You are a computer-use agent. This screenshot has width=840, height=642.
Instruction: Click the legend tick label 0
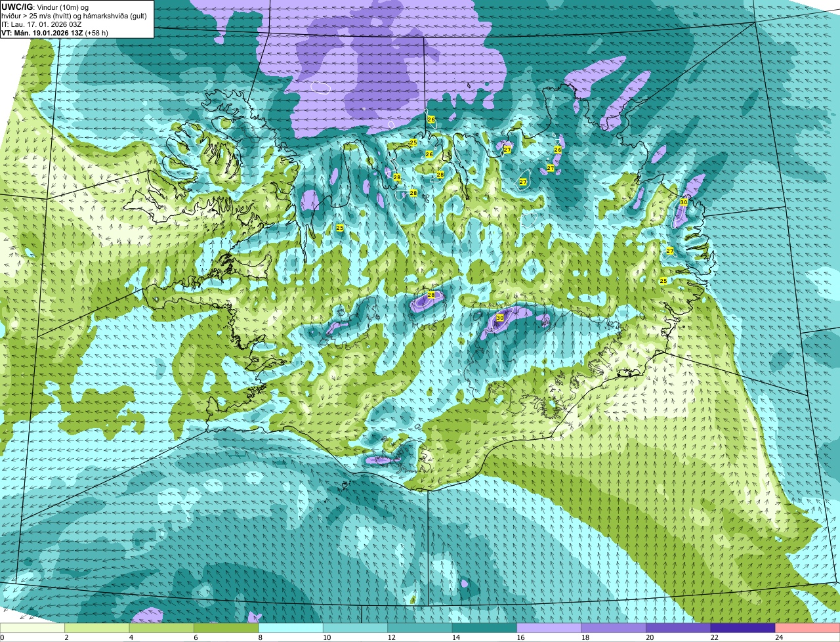(x=3, y=637)
